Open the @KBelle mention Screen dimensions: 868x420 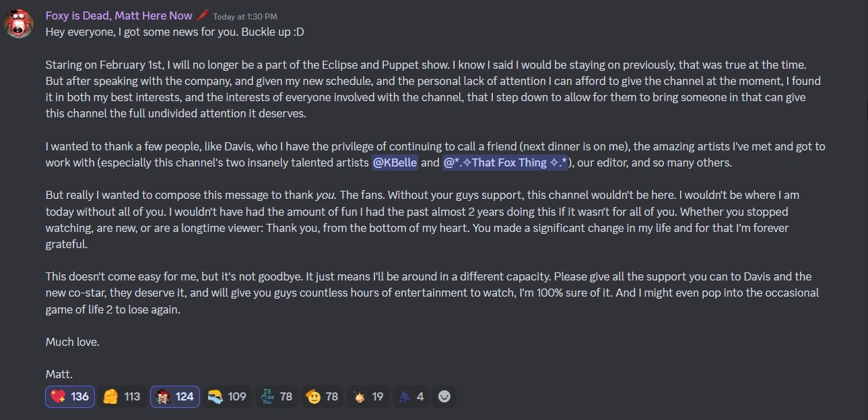coord(395,162)
